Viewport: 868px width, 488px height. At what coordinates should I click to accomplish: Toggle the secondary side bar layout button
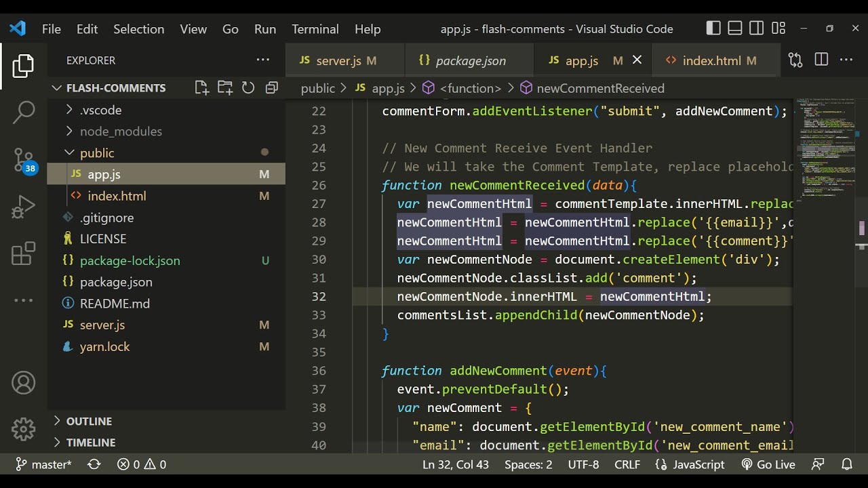tap(757, 28)
